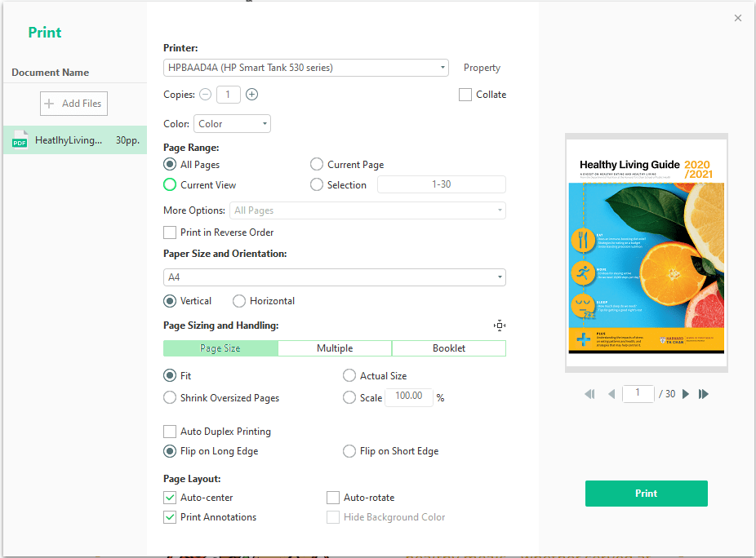Enable Auto Duplex Printing
The image size is (756, 558).
(170, 432)
